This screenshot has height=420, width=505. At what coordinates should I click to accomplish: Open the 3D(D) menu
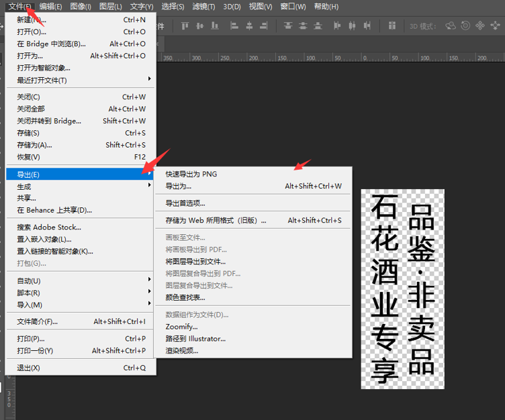coord(232,7)
